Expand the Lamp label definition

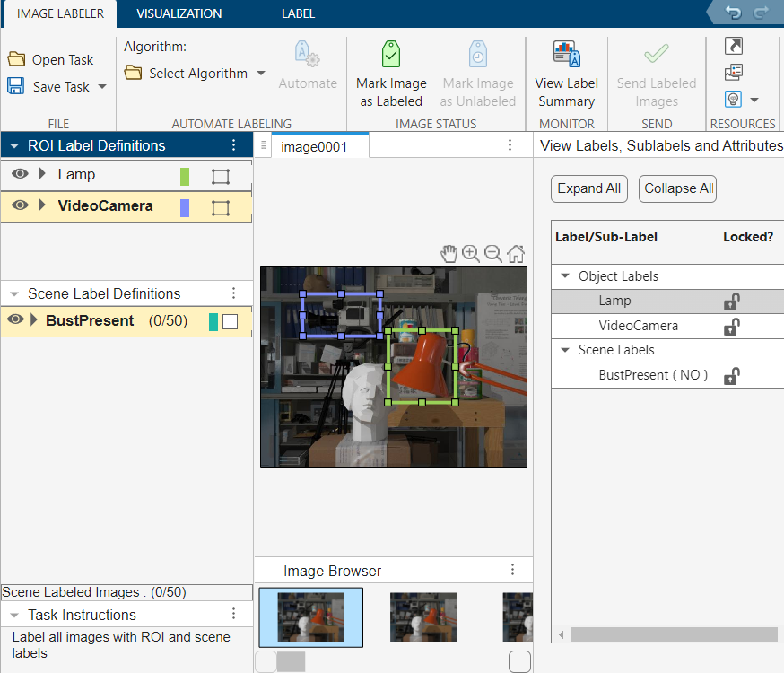click(42, 173)
